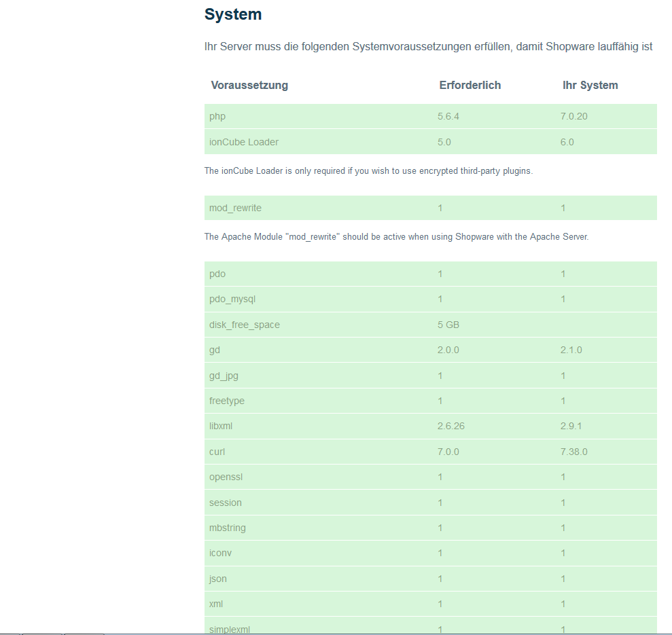This screenshot has height=635, width=672.
Task: Click the gd row label
Action: (214, 350)
